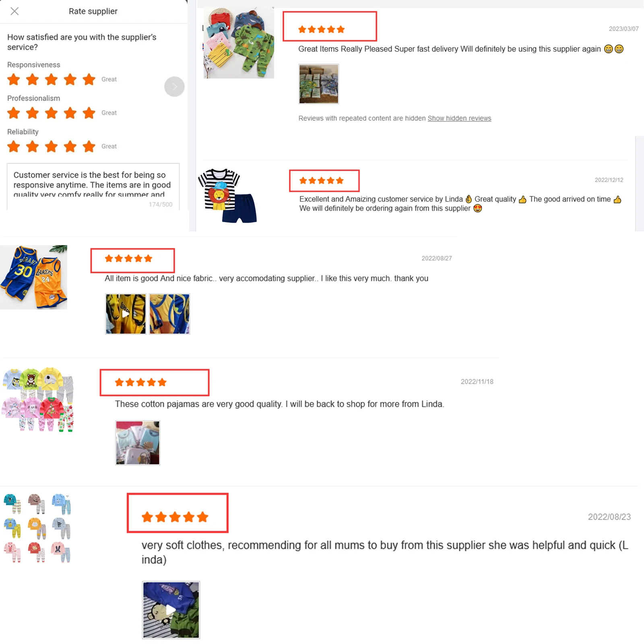The width and height of the screenshot is (644, 644).
Task: Play the yellow jersey review video
Action: click(126, 314)
